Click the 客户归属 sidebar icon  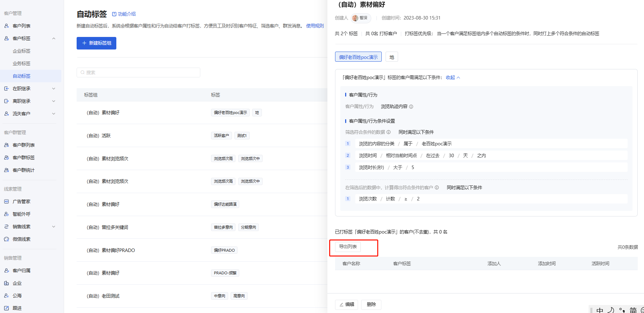(x=7, y=270)
